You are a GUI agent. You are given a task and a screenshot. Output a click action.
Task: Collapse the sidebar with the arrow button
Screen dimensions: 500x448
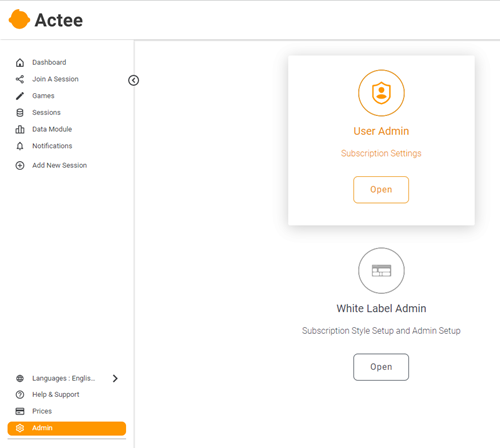(134, 80)
